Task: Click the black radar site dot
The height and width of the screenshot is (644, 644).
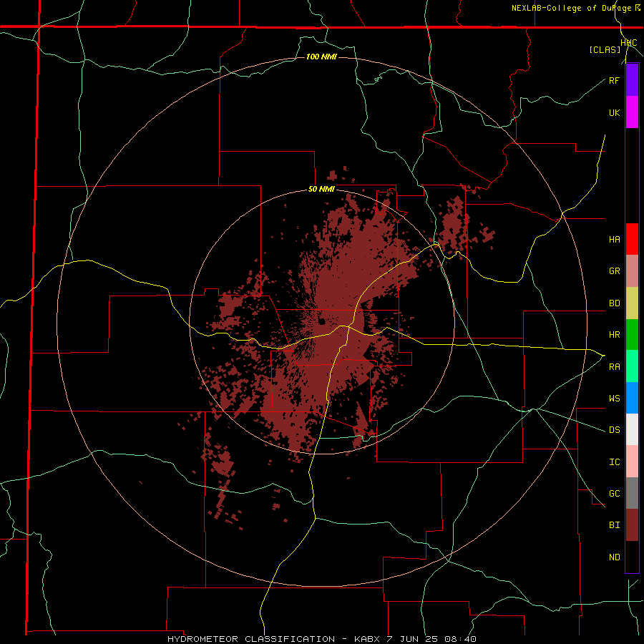Action: click(x=321, y=321)
